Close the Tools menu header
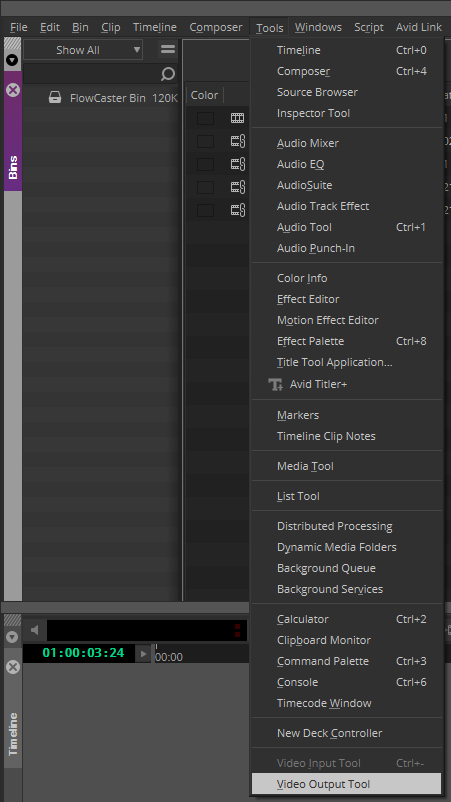This screenshot has width=451, height=802. coord(269,28)
